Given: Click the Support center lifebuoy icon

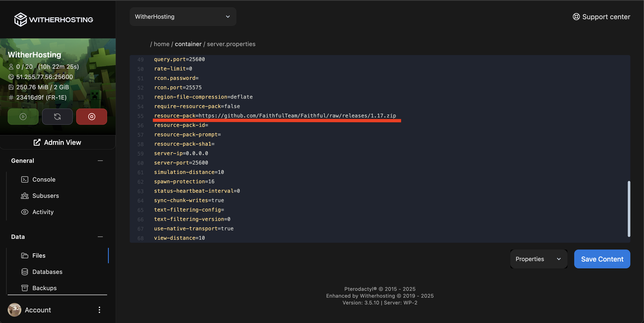Looking at the screenshot, I should click(576, 17).
